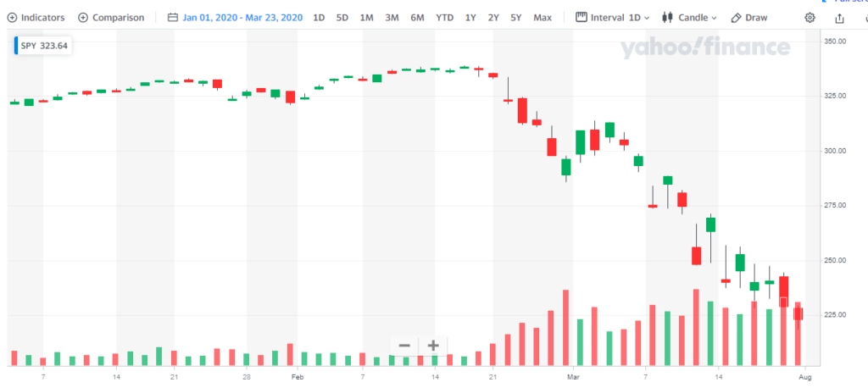Activate the Draw pencil tool
This screenshot has height=388, width=868.
coord(749,18)
